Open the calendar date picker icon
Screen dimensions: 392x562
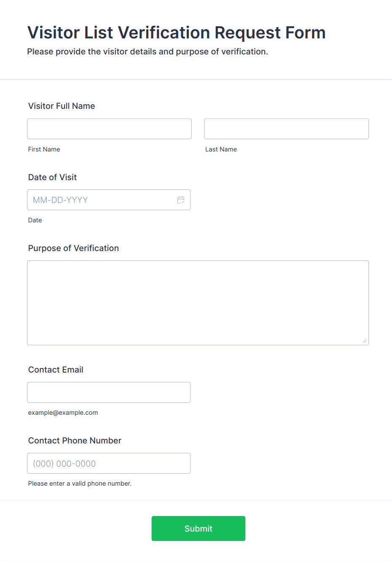coord(181,200)
